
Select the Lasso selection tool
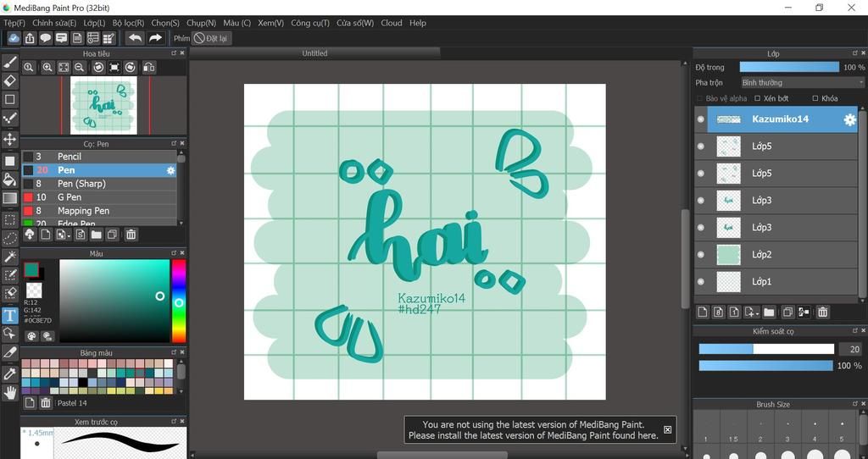pos(10,238)
